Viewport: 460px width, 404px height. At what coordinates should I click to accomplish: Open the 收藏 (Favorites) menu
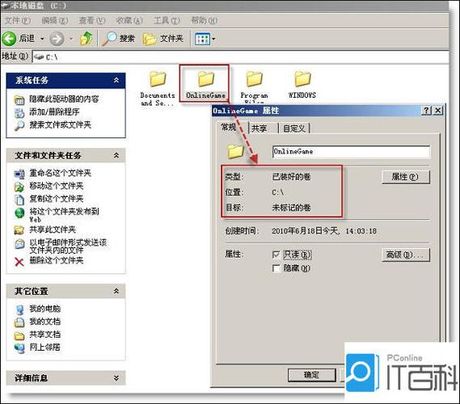129,21
